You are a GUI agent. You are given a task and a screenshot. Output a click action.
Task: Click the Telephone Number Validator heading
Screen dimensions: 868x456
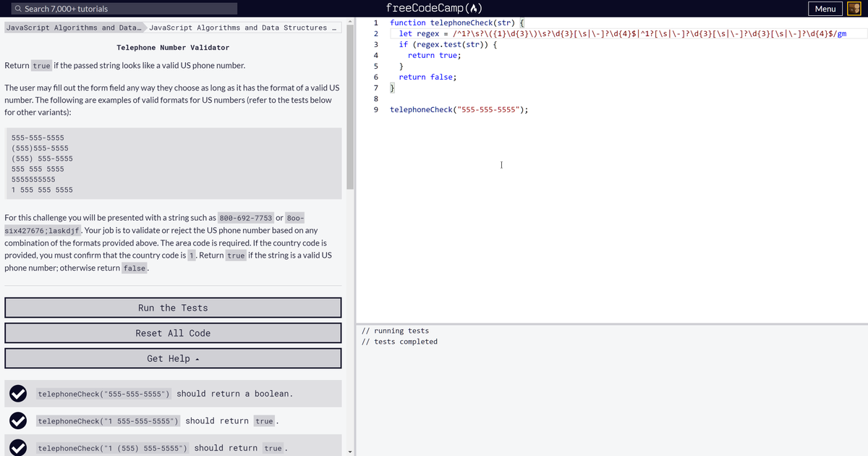pos(173,47)
